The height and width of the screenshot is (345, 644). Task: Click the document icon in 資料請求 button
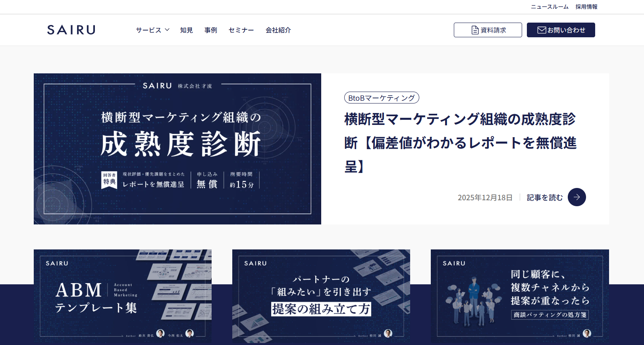(475, 30)
